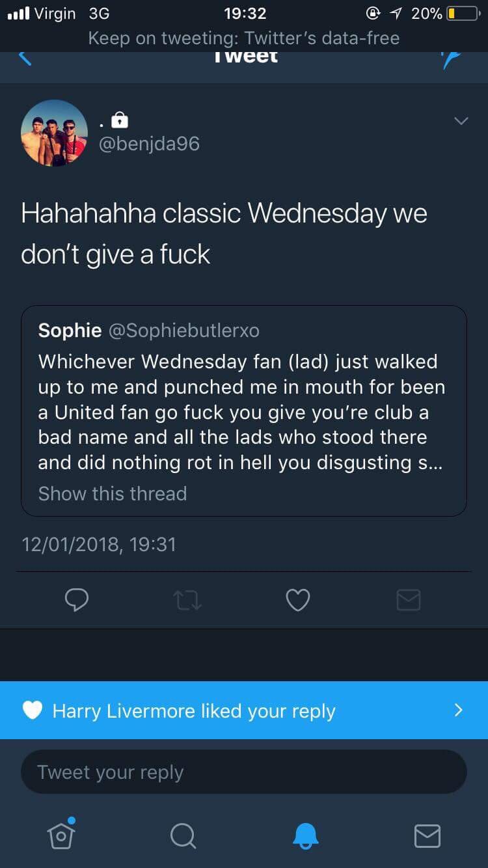Tap the "Tweet your reply" input field
This screenshot has width=488, height=868.
pyautogui.click(x=243, y=772)
